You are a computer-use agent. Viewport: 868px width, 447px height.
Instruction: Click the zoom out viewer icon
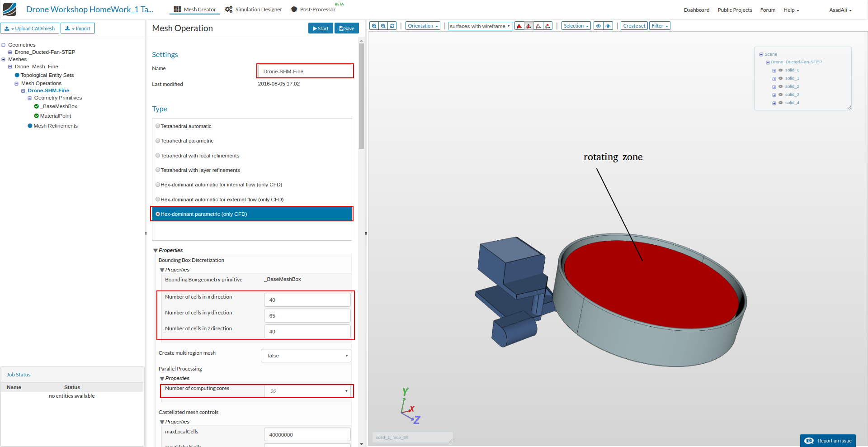(x=383, y=26)
